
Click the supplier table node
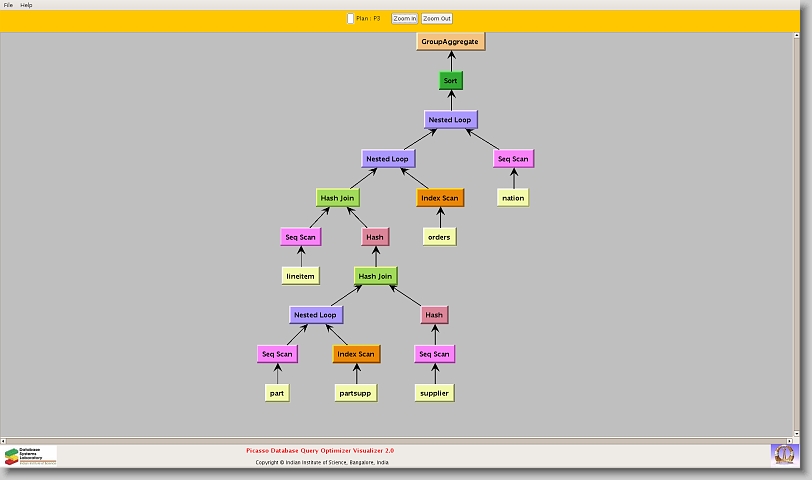(434, 393)
